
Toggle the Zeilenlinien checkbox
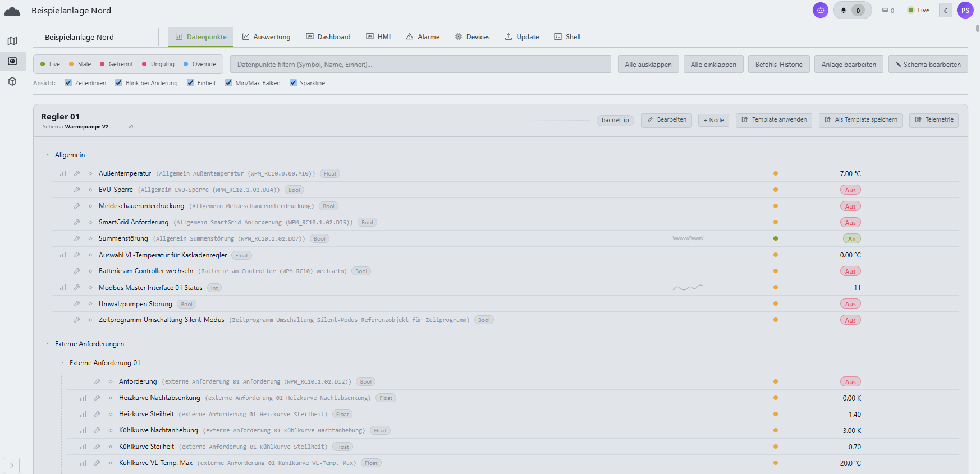pos(68,82)
